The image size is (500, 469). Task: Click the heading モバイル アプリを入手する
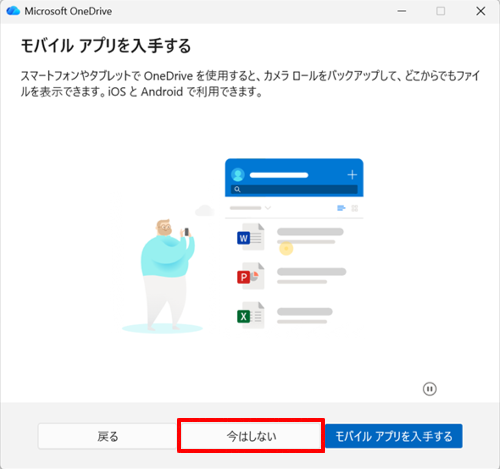(106, 46)
